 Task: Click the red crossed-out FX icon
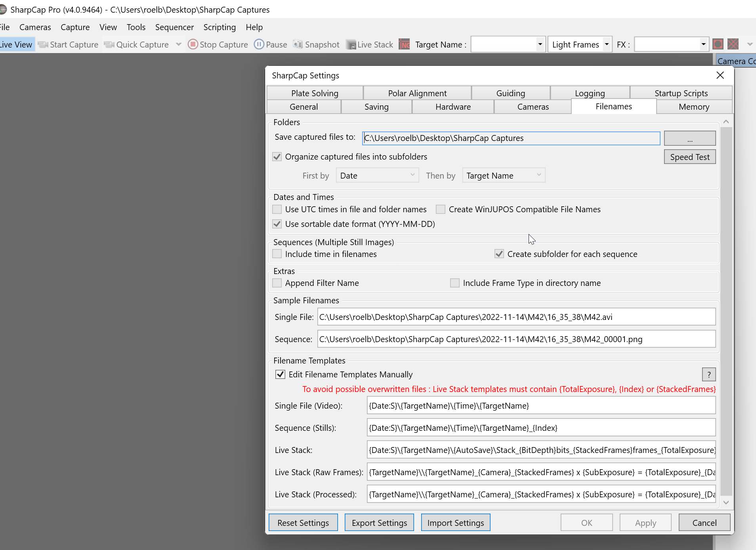tap(733, 44)
